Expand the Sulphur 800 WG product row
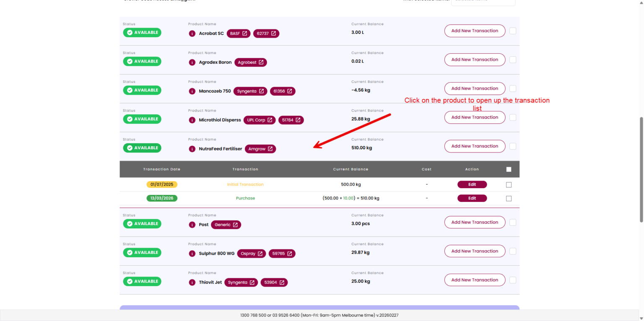 tap(216, 254)
